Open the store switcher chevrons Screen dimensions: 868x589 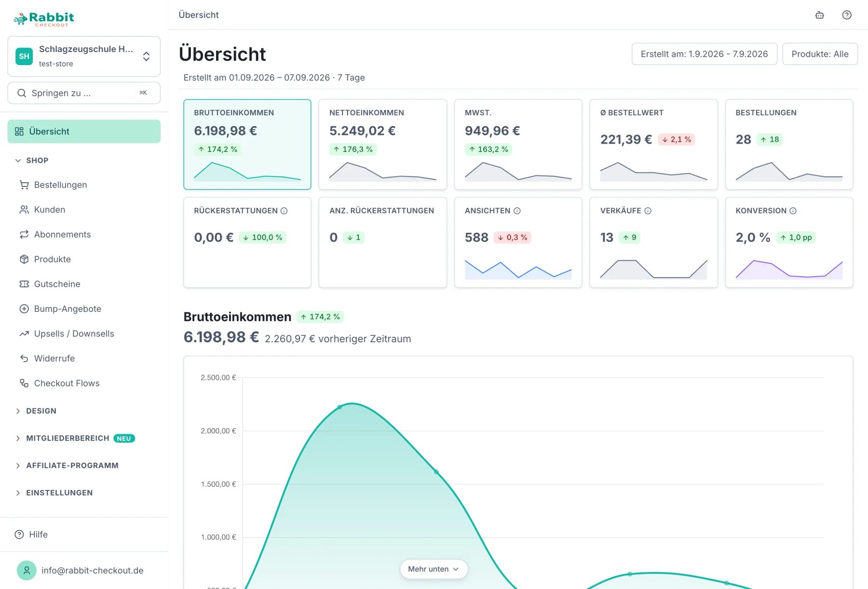(146, 56)
